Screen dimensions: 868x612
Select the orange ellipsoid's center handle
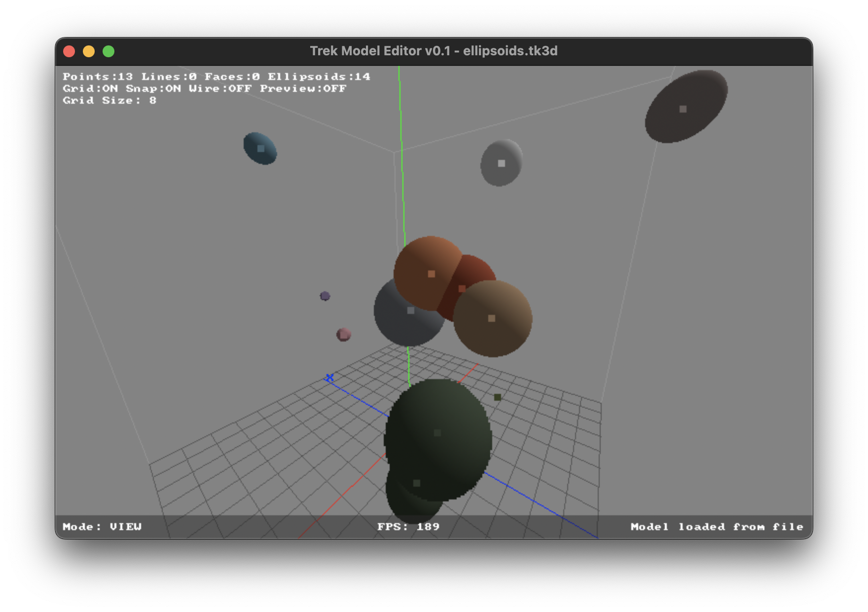[432, 273]
